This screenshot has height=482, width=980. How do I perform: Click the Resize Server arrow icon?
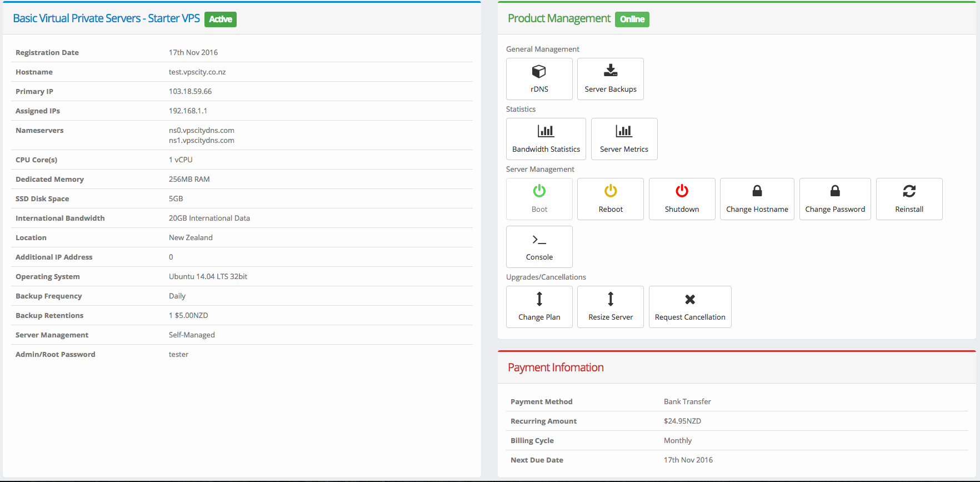(610, 299)
